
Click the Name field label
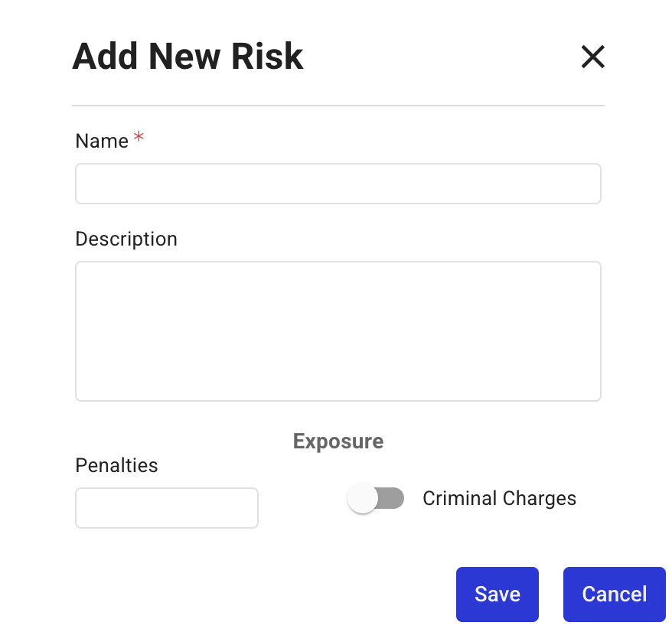point(102,142)
